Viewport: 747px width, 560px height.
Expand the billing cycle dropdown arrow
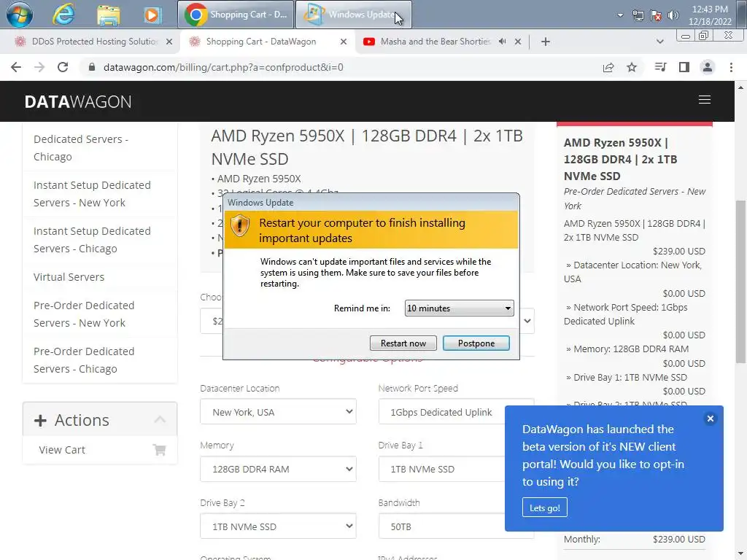[x=527, y=321]
